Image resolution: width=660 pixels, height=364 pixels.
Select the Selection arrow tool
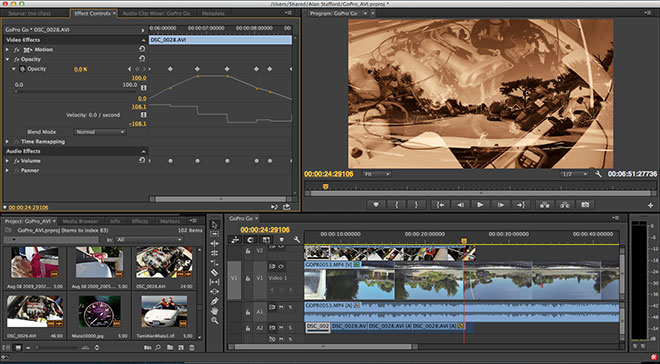tap(214, 225)
